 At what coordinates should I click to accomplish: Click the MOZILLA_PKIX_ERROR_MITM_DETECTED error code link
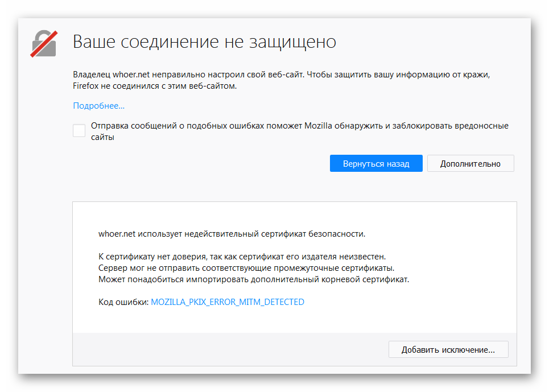(227, 302)
